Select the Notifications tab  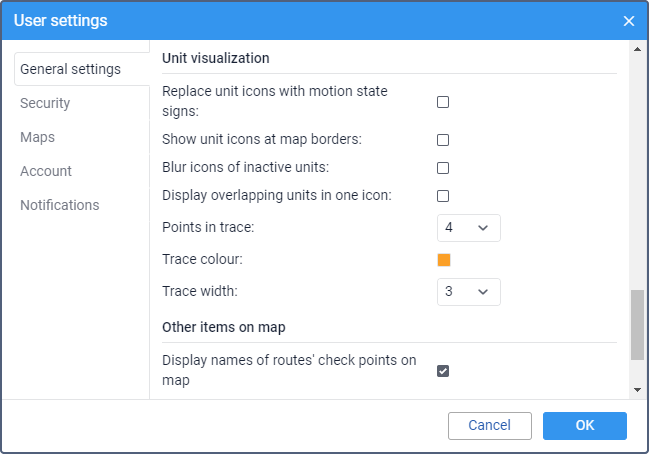point(60,205)
